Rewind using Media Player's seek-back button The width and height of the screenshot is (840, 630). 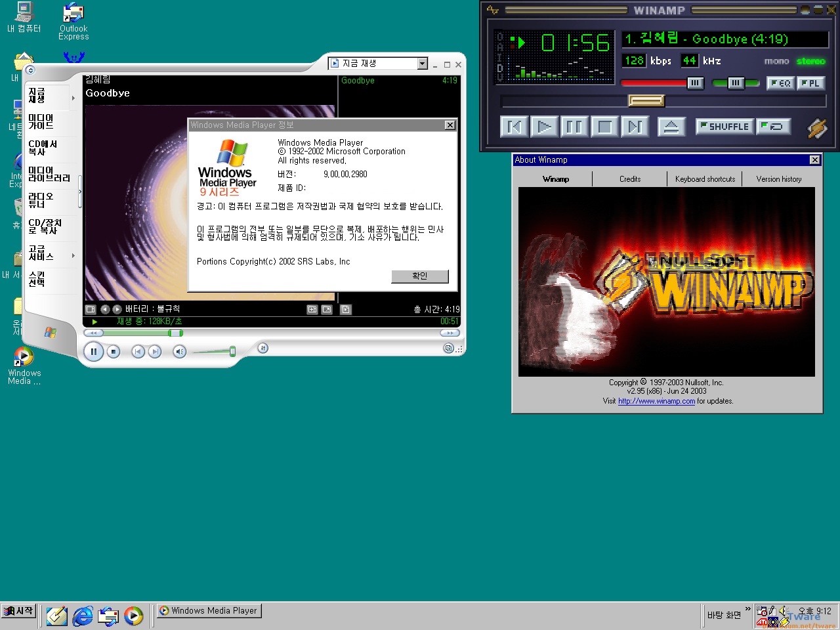[93, 333]
